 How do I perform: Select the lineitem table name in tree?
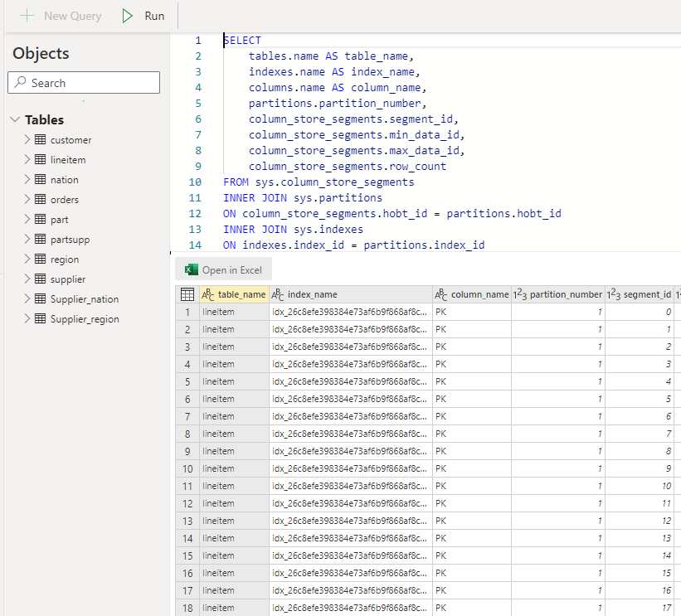coord(68,160)
